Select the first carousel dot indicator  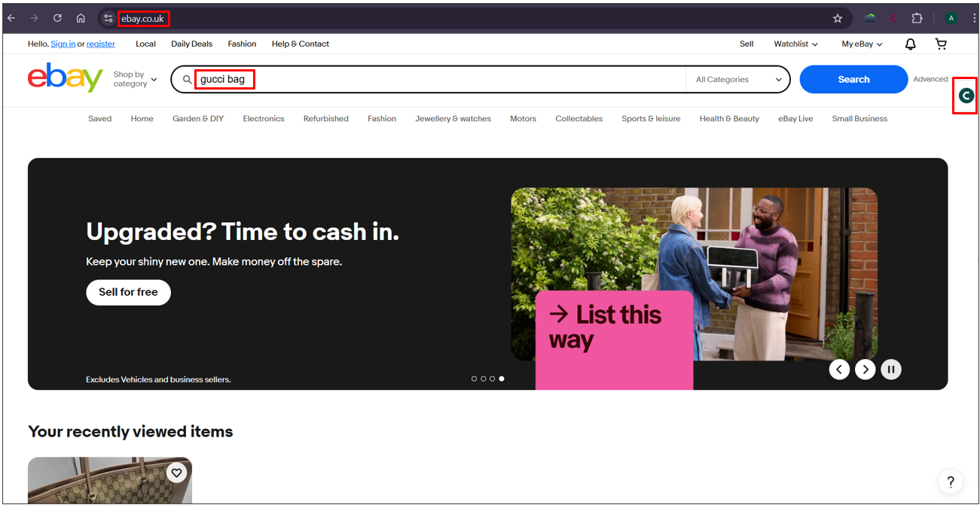click(474, 379)
